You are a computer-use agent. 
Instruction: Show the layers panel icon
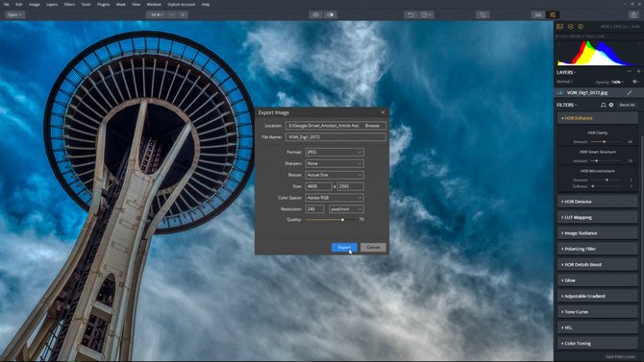point(571,27)
